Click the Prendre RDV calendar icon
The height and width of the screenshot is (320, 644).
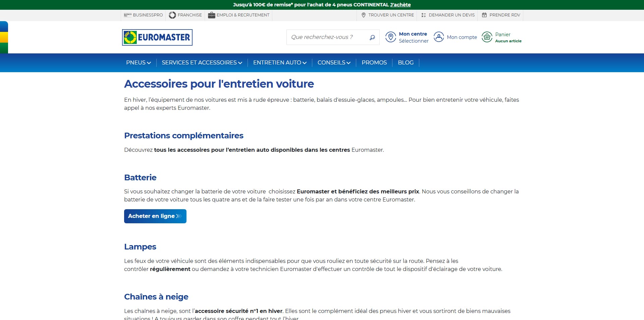point(484,15)
